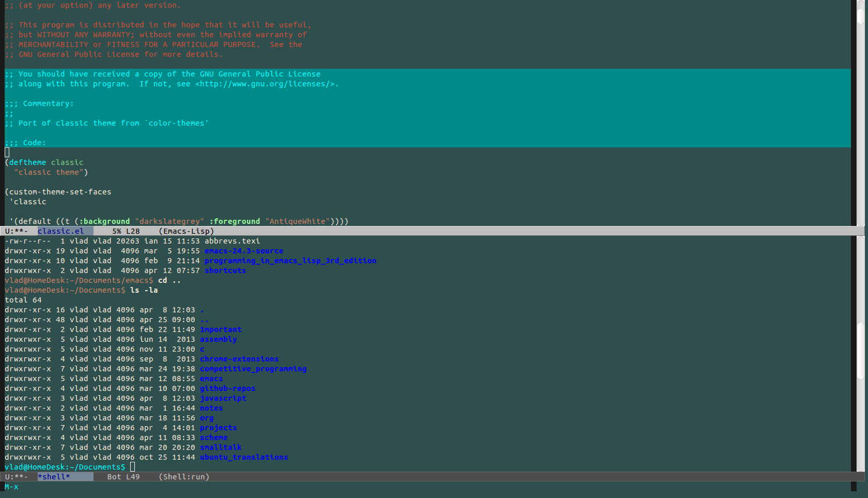The image size is (868, 498).
Task: Click the (Shell:run) mode indicator
Action: [184, 477]
